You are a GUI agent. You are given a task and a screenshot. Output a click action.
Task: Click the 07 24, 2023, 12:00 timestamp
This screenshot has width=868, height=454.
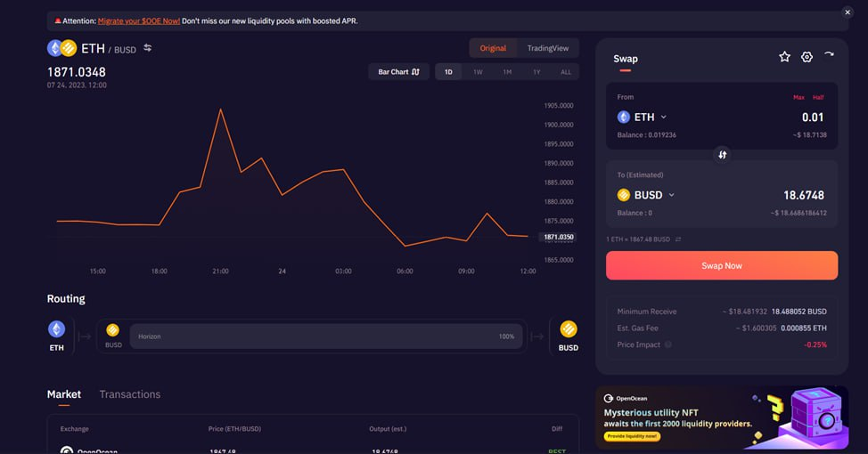click(x=77, y=85)
